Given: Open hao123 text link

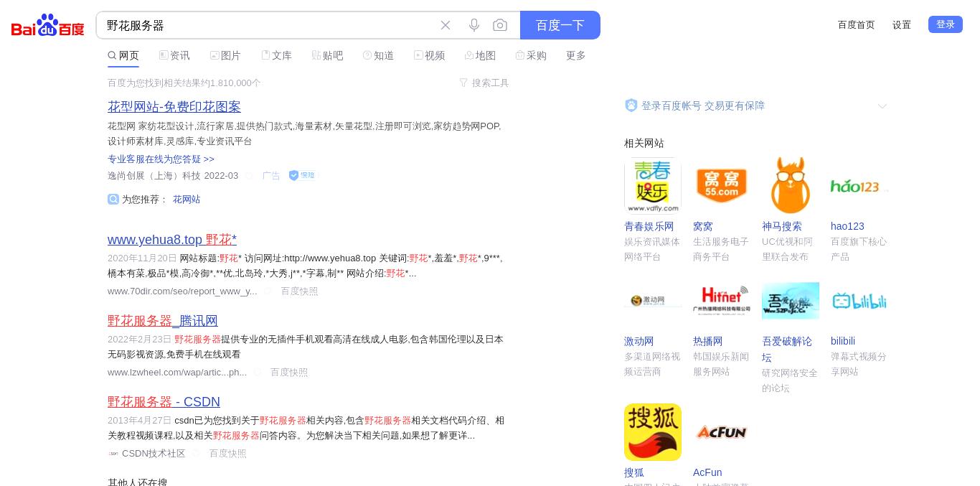Looking at the screenshot, I should pyautogui.click(x=847, y=226).
